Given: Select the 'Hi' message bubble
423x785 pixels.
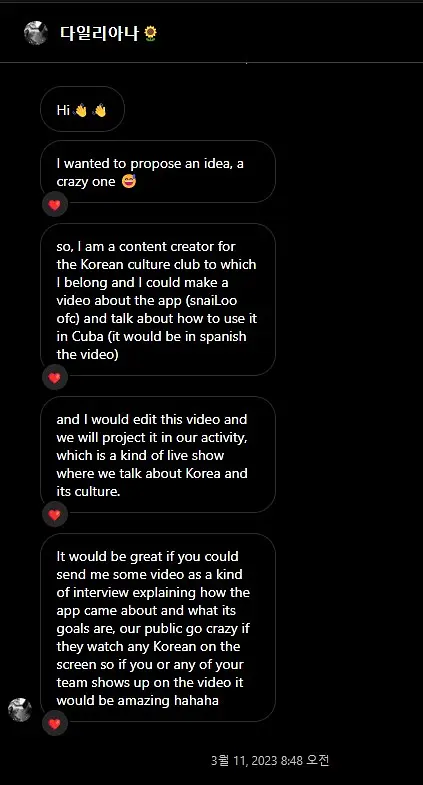Looking at the screenshot, I should tap(83, 109).
